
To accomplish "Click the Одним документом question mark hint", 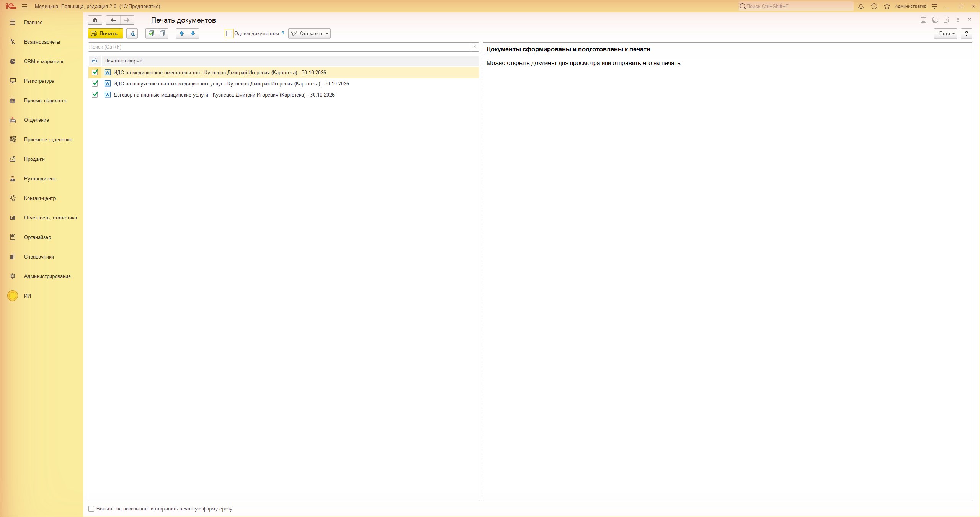I will [283, 33].
